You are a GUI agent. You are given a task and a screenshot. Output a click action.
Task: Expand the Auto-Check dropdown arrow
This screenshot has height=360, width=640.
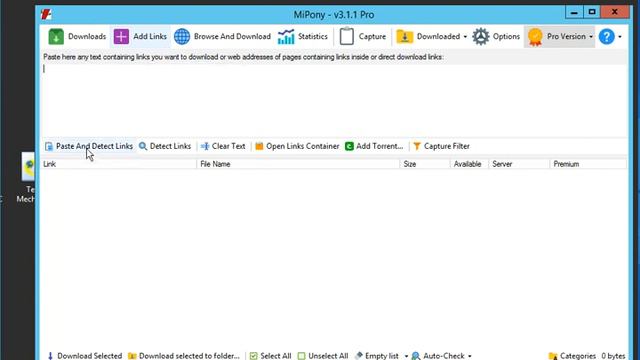(469, 356)
